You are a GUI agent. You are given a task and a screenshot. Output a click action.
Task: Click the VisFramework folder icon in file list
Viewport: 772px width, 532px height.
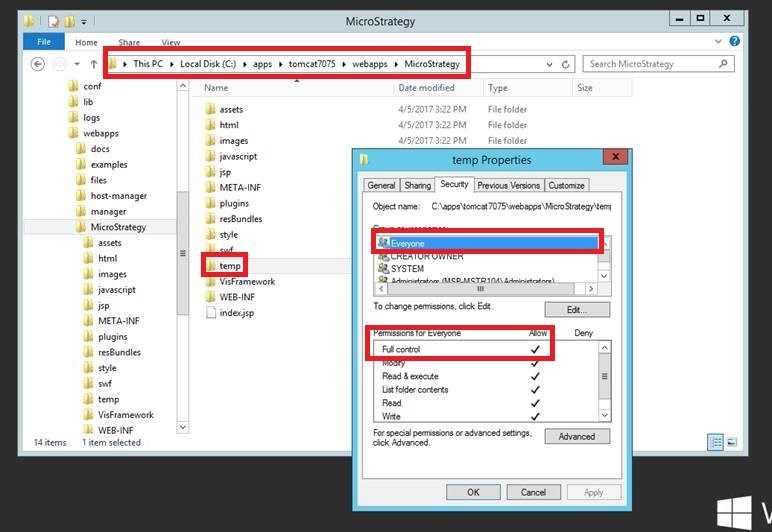(x=211, y=282)
